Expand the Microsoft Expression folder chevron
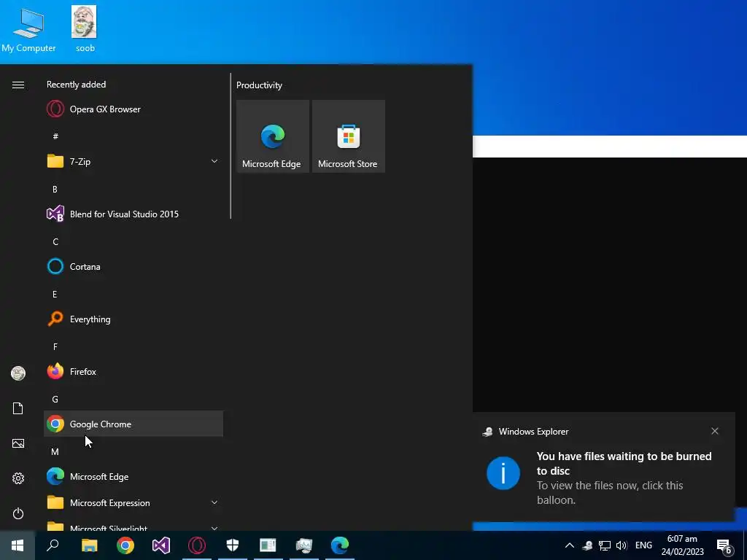 pos(214,502)
